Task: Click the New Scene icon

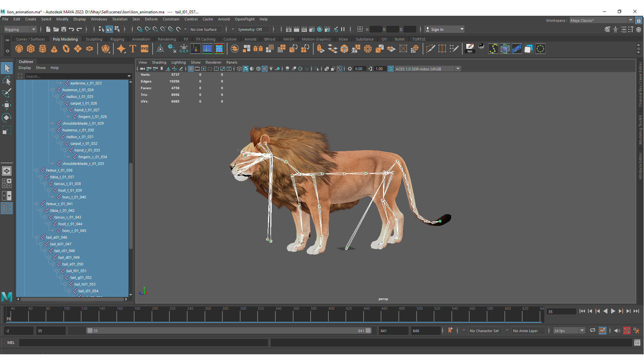Action: 48,29
